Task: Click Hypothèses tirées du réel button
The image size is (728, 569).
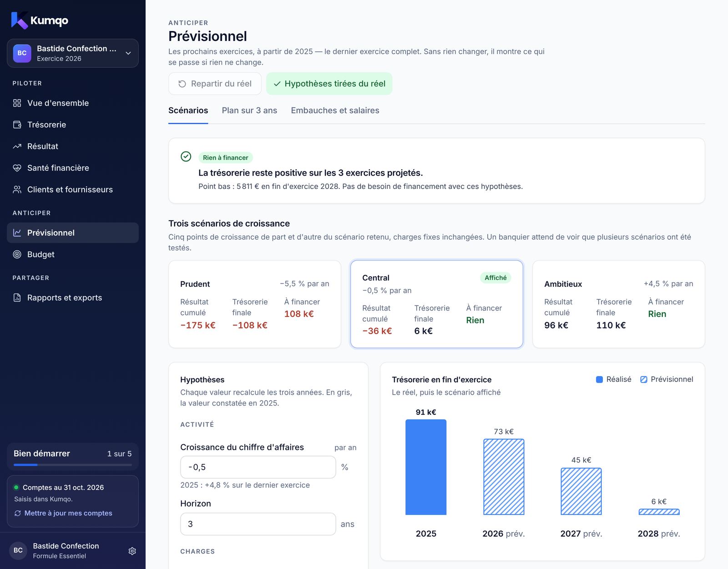Action: (329, 84)
